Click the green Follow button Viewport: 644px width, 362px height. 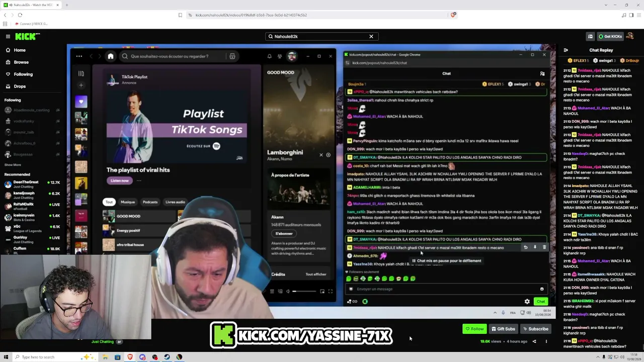(474, 329)
